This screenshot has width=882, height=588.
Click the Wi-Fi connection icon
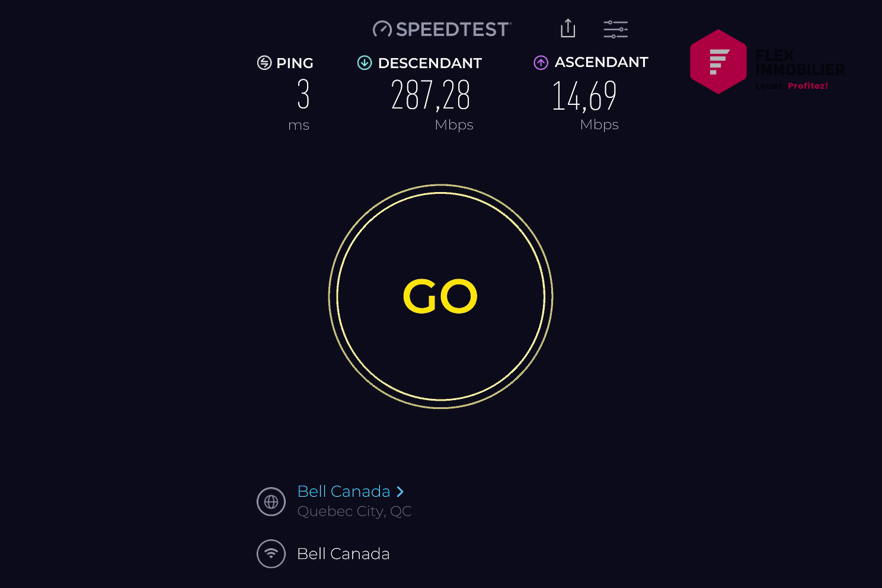point(271,554)
